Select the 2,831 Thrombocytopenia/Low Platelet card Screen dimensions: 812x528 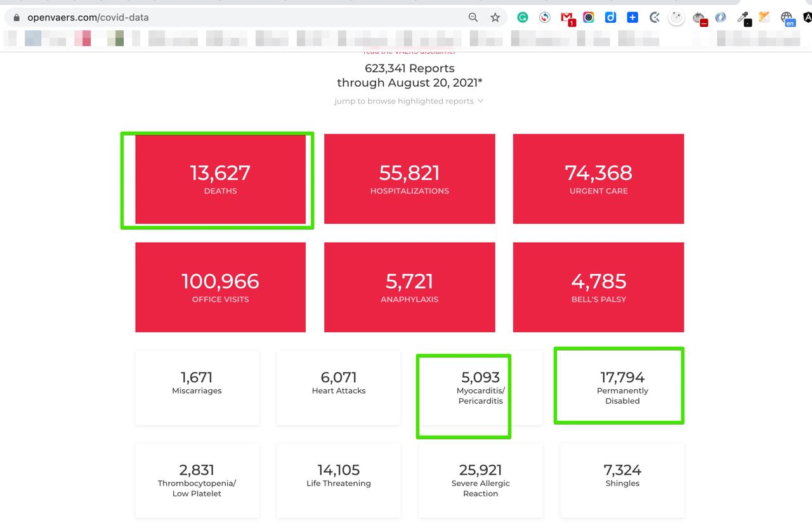(197, 480)
